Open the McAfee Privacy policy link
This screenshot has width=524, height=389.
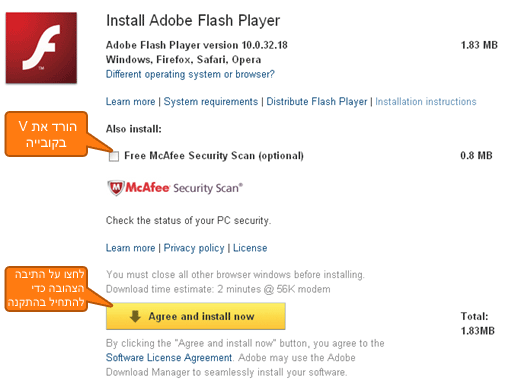tap(194, 248)
